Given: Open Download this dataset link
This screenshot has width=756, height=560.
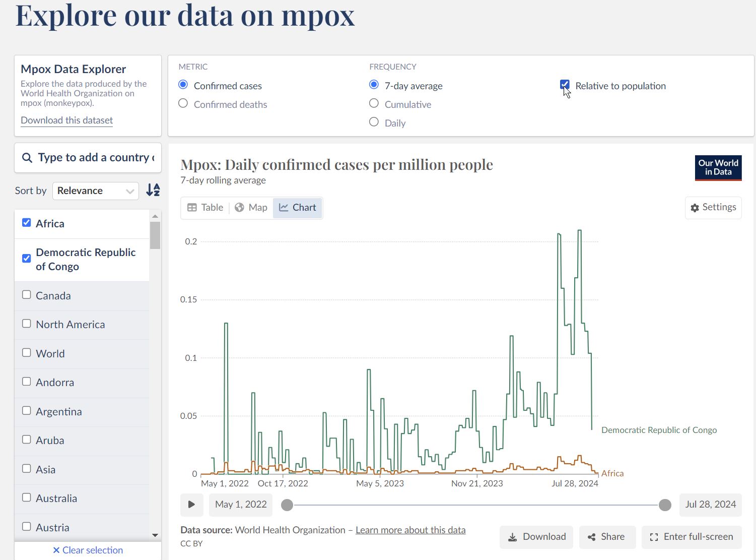Looking at the screenshot, I should 66,120.
